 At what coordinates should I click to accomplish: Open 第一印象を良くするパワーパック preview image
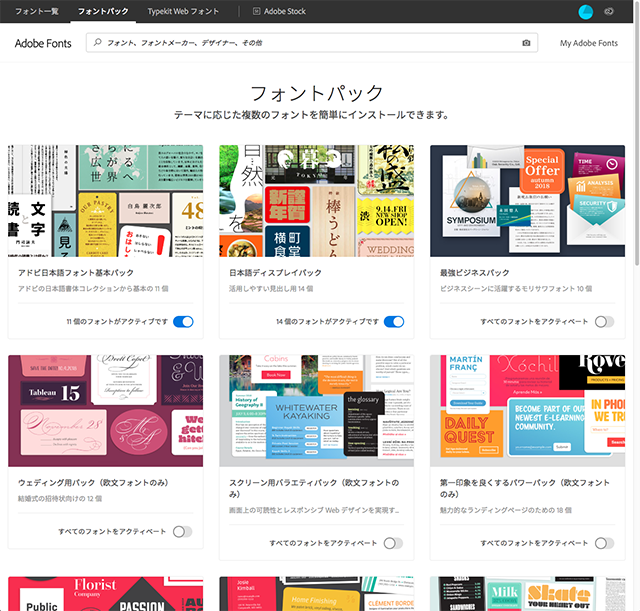[527, 411]
